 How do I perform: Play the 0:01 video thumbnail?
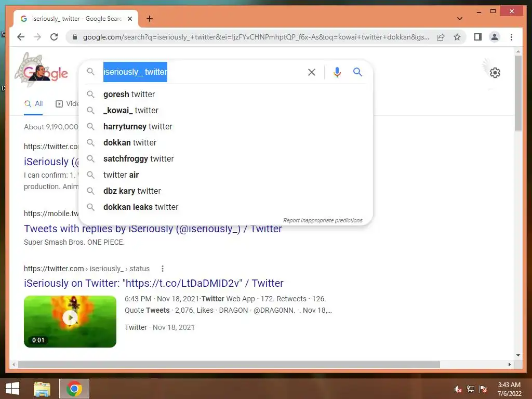click(70, 321)
